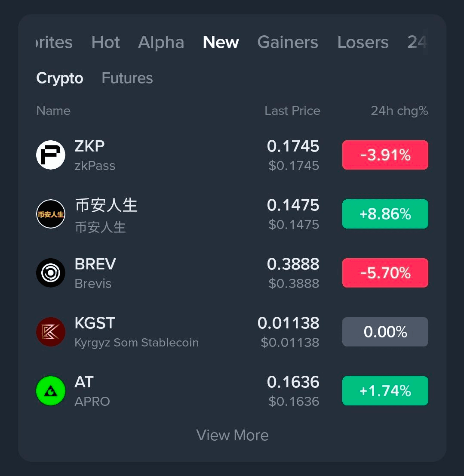Click the green APRO AT icon

click(x=51, y=391)
